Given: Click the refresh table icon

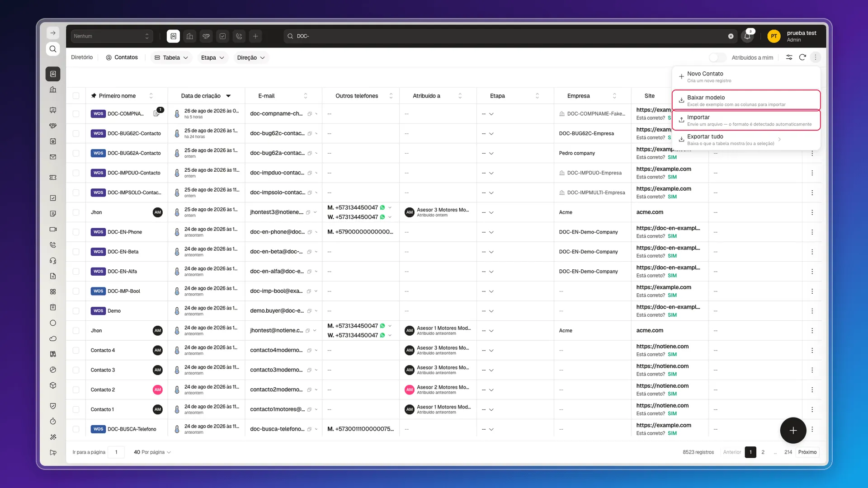Looking at the screenshot, I should 802,57.
